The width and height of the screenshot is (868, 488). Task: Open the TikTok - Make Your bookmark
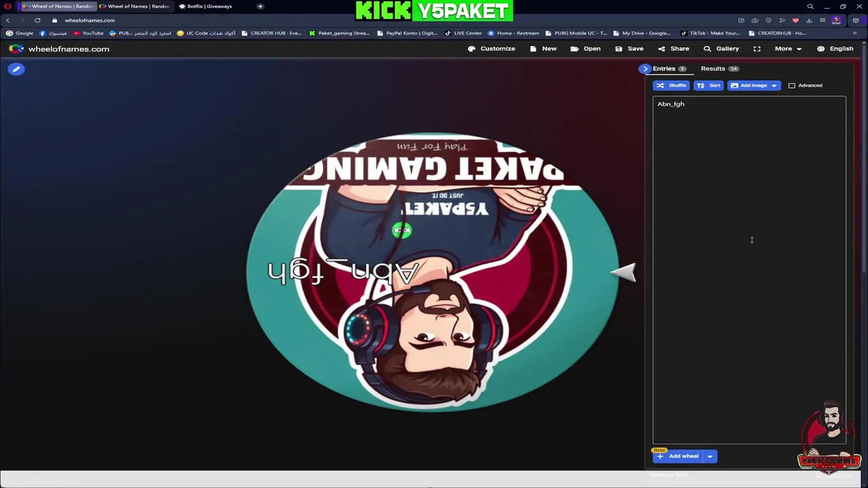point(709,33)
